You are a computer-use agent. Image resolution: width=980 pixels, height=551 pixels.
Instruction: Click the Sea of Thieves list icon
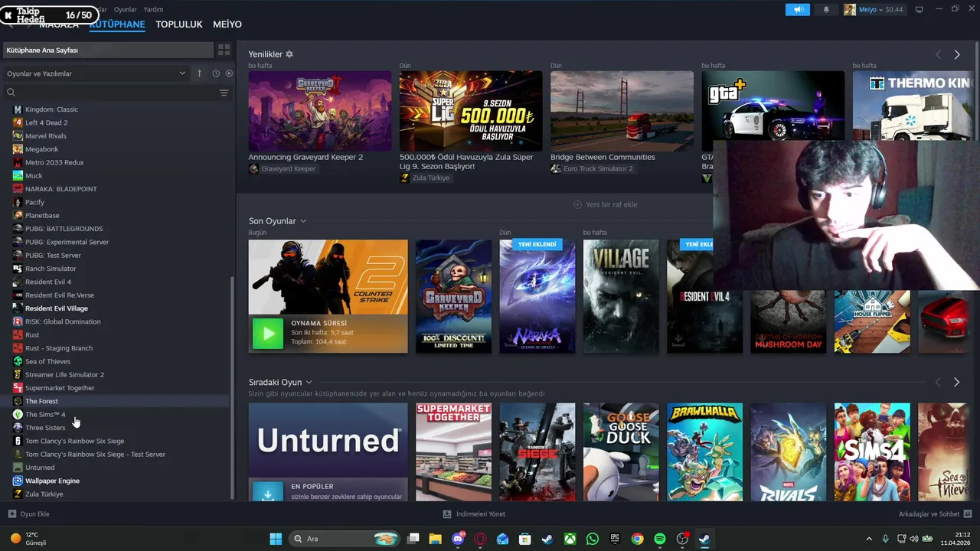pyautogui.click(x=18, y=361)
